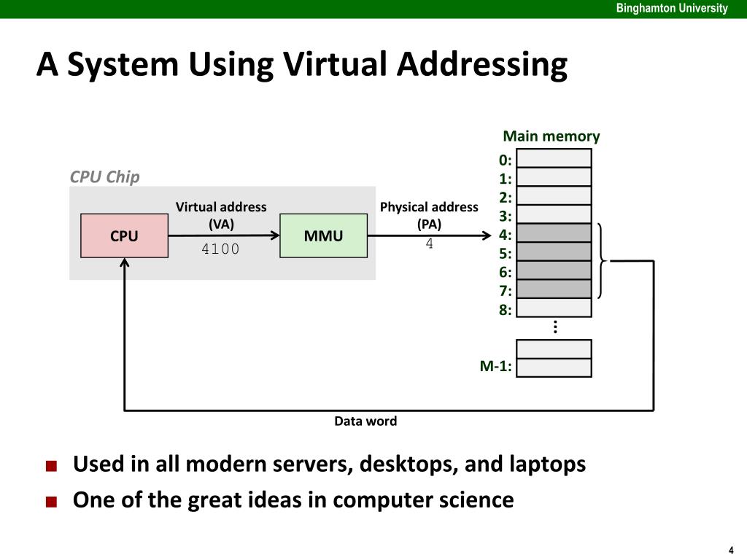Click the physical address value 4 under the PA arrow
Viewport: 747px width, 560px height.
coord(429,244)
